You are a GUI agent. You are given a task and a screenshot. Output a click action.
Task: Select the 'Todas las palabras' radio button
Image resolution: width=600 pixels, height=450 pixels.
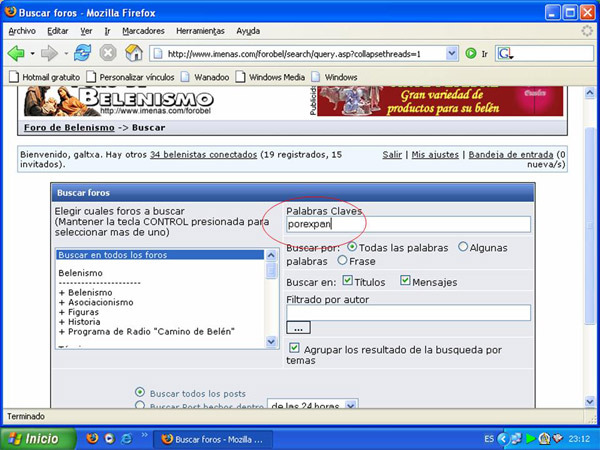[x=351, y=247]
